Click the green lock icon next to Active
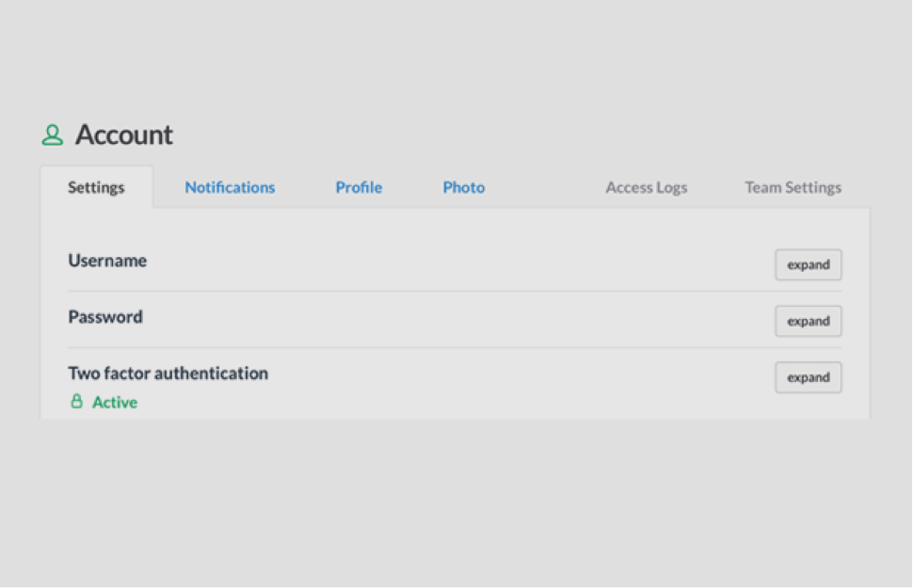The image size is (913, 588). (x=77, y=402)
